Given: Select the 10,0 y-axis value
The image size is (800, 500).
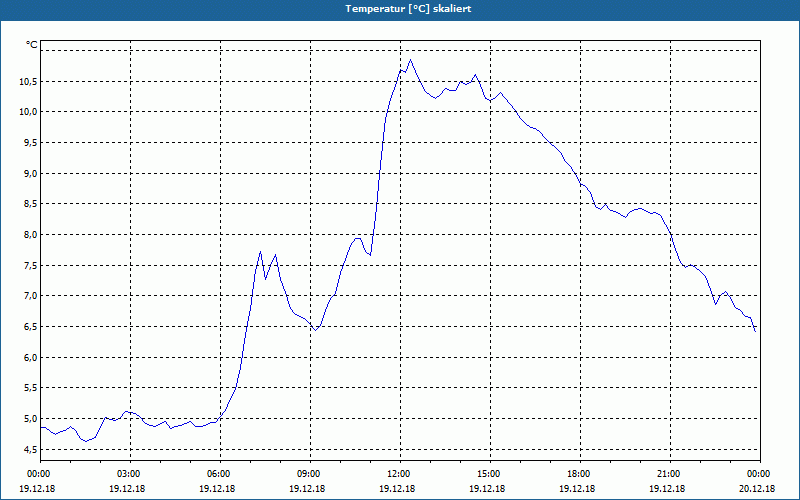Looking at the screenshot, I should 29,112.
